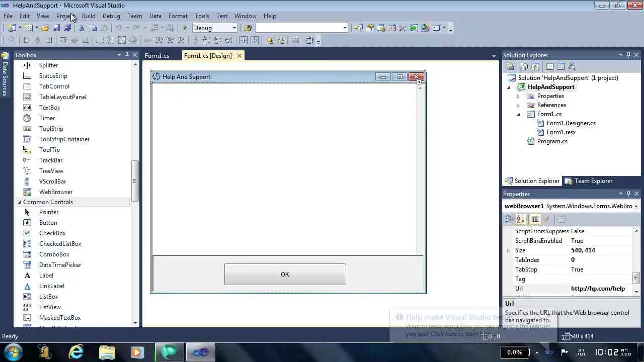Screen dimensions: 644x362
Task: Open the Format menu
Action: (x=178, y=16)
